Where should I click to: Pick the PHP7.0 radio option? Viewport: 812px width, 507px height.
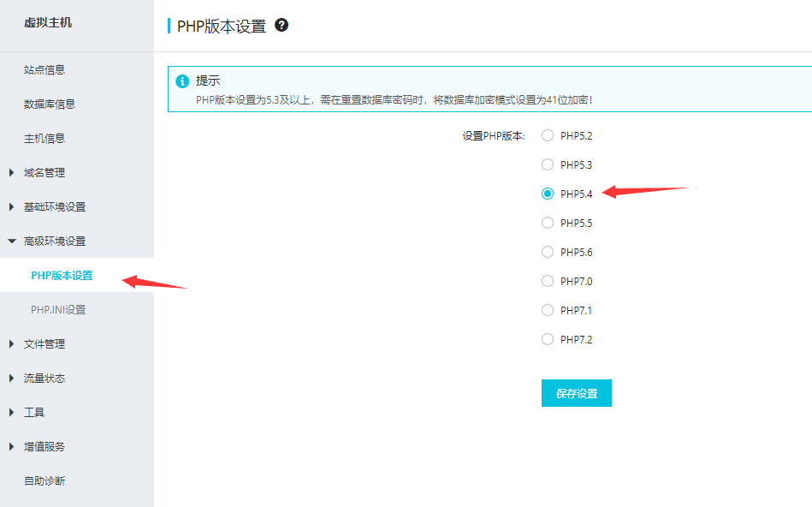(548, 281)
